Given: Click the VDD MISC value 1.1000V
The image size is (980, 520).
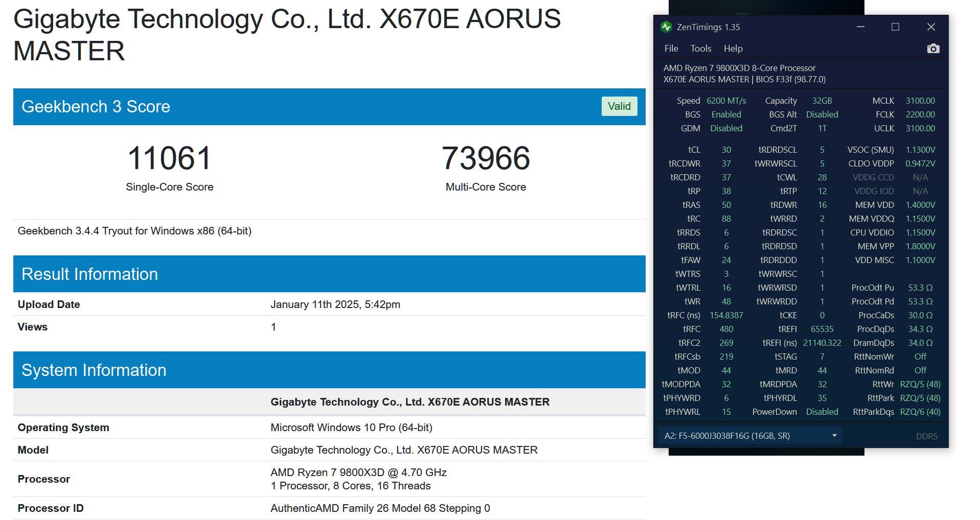Looking at the screenshot, I should point(920,260).
